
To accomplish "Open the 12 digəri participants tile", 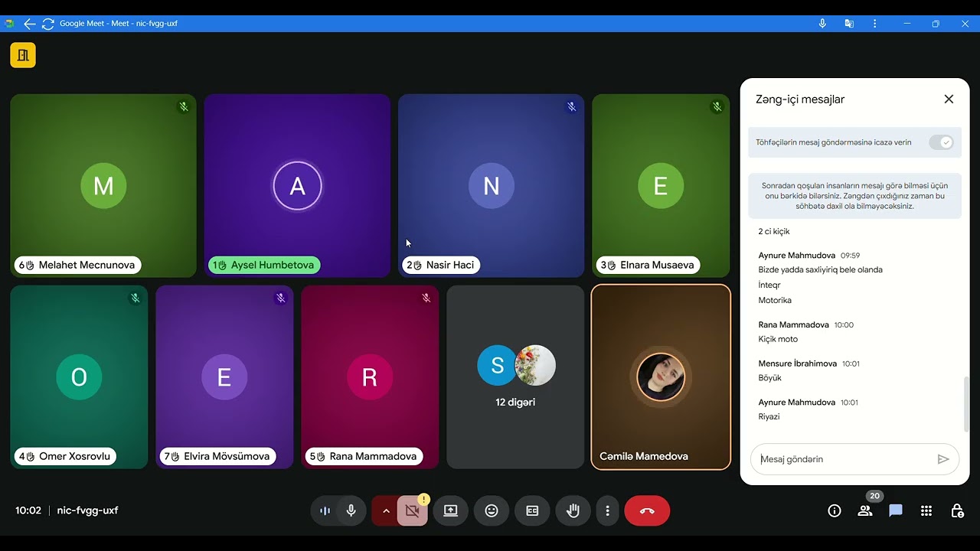I will click(x=515, y=377).
